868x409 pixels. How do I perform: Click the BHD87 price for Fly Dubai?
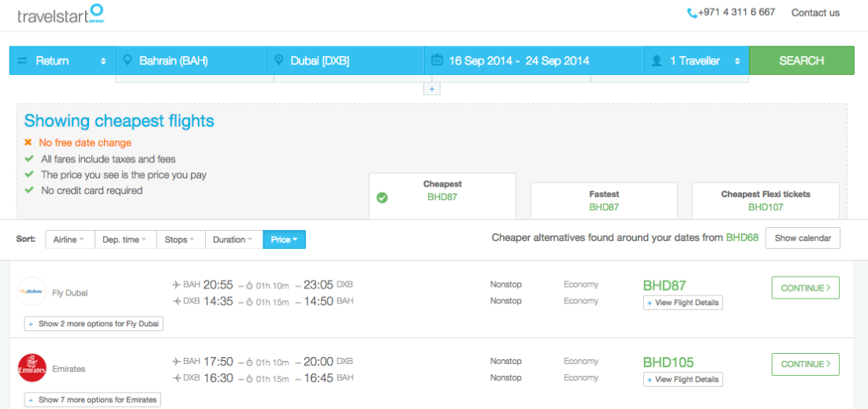(665, 285)
